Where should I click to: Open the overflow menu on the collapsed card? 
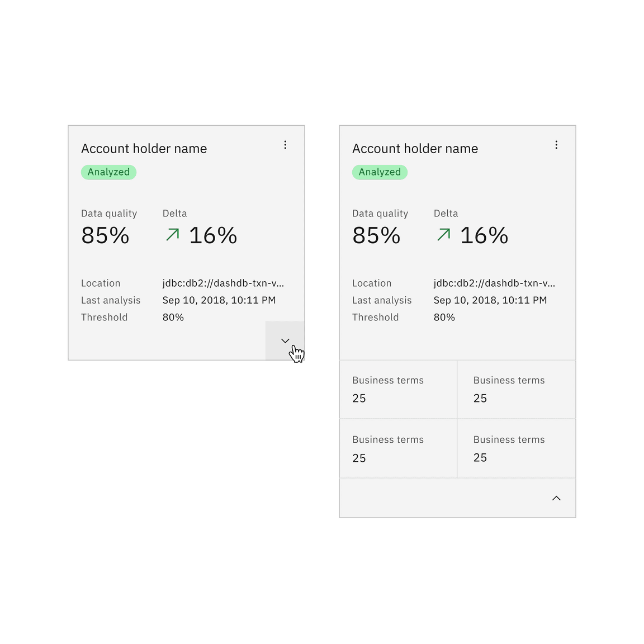point(285,145)
